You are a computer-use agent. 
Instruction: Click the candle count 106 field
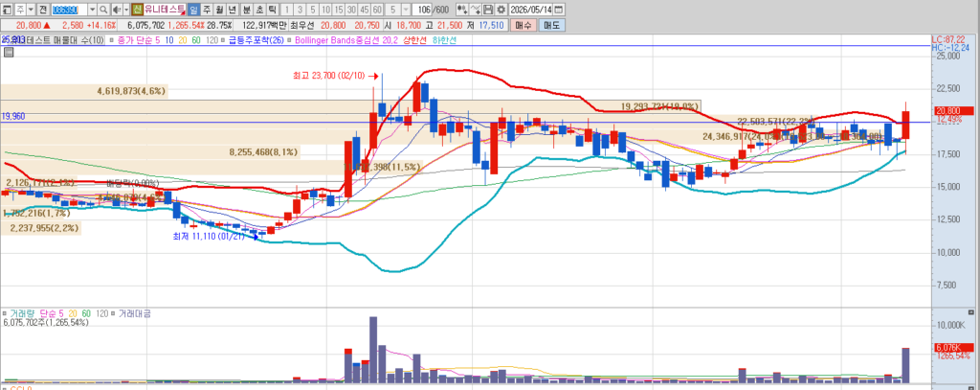(422, 10)
